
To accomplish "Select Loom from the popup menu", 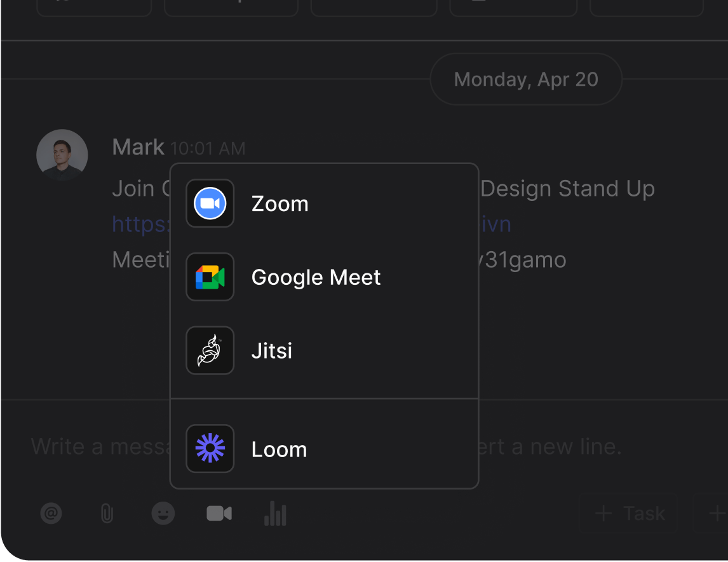I will click(x=279, y=449).
